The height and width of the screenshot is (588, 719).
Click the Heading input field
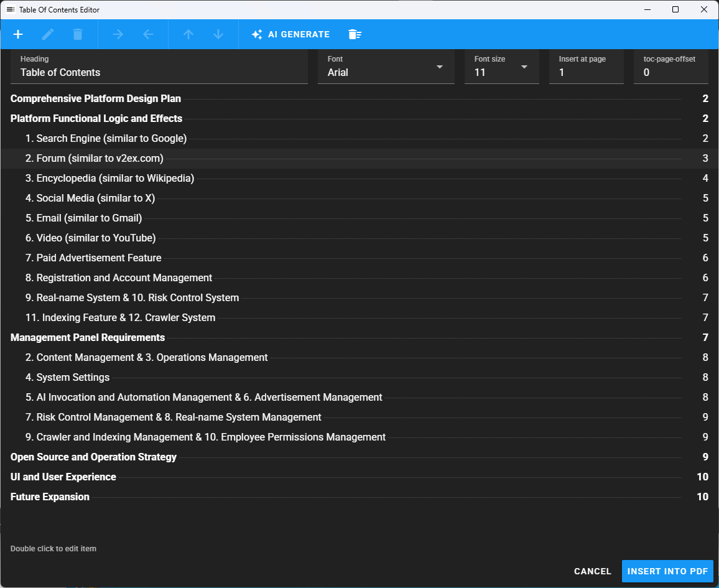click(x=159, y=67)
